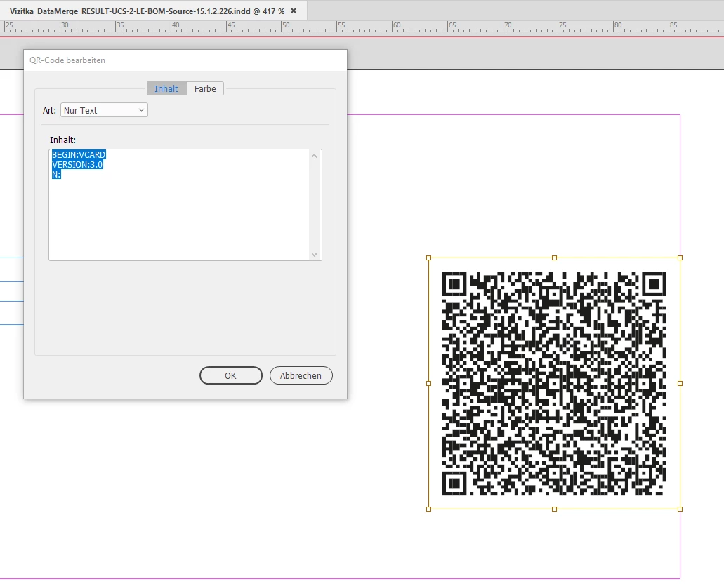Click the bottom-center handle of the QR frame
Viewport: 724px width, 588px height.
coord(555,509)
